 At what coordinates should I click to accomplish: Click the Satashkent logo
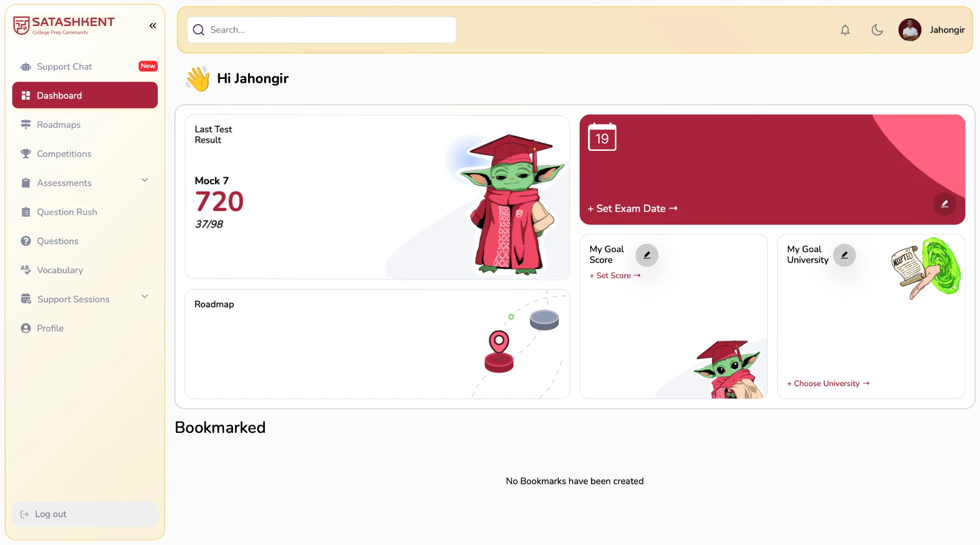click(x=64, y=25)
